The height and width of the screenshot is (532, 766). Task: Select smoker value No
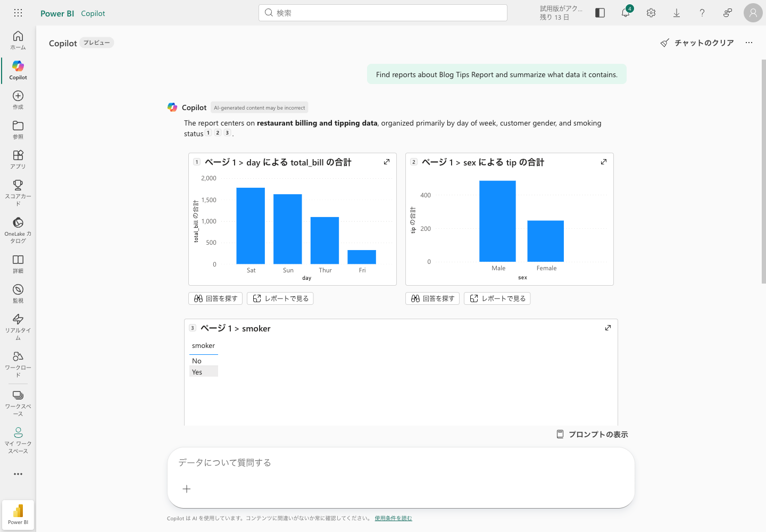[x=204, y=361]
